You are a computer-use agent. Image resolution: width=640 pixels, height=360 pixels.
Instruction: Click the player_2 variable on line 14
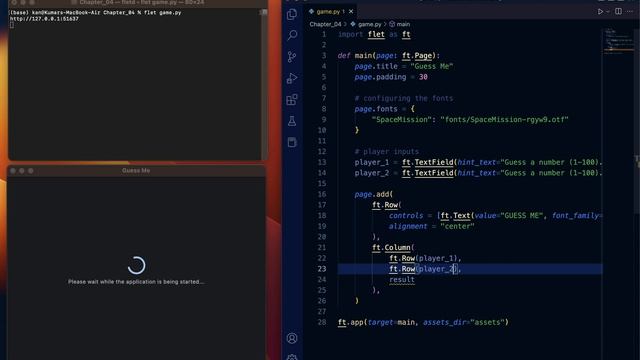click(x=371, y=173)
